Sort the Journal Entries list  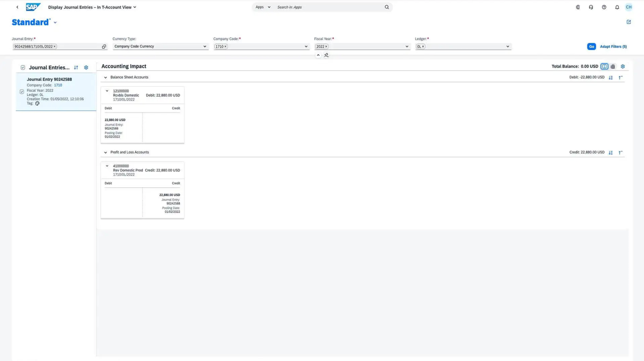76,68
